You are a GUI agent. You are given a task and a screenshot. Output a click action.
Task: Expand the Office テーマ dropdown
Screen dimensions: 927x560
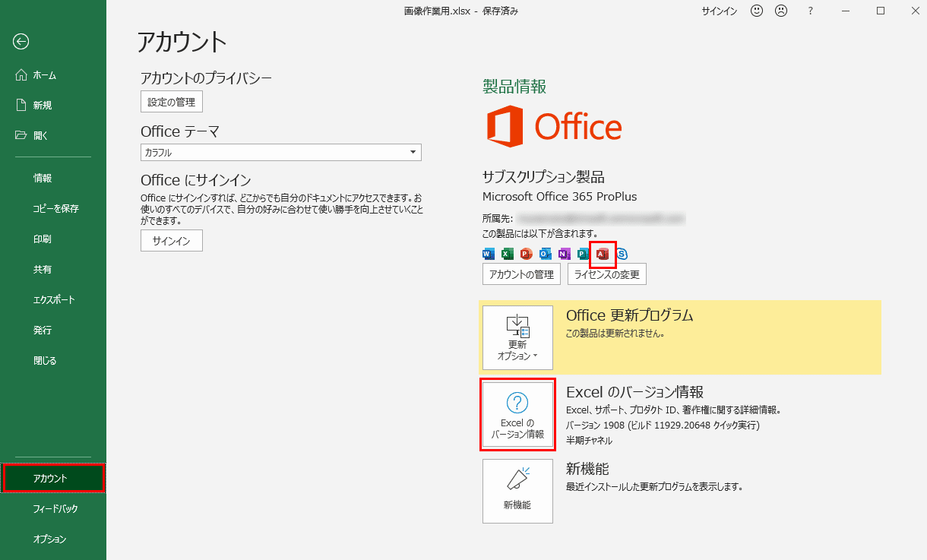click(x=281, y=152)
